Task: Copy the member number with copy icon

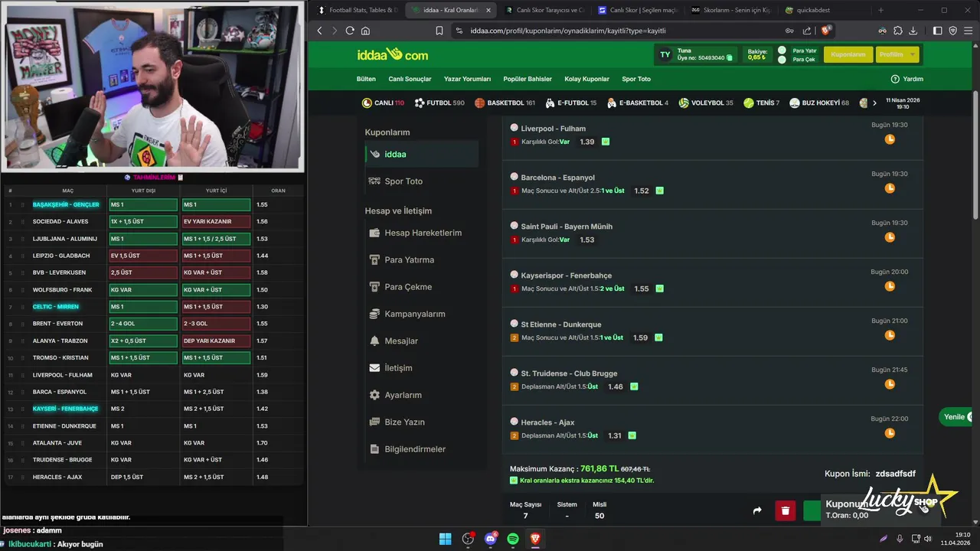Action: tap(730, 57)
